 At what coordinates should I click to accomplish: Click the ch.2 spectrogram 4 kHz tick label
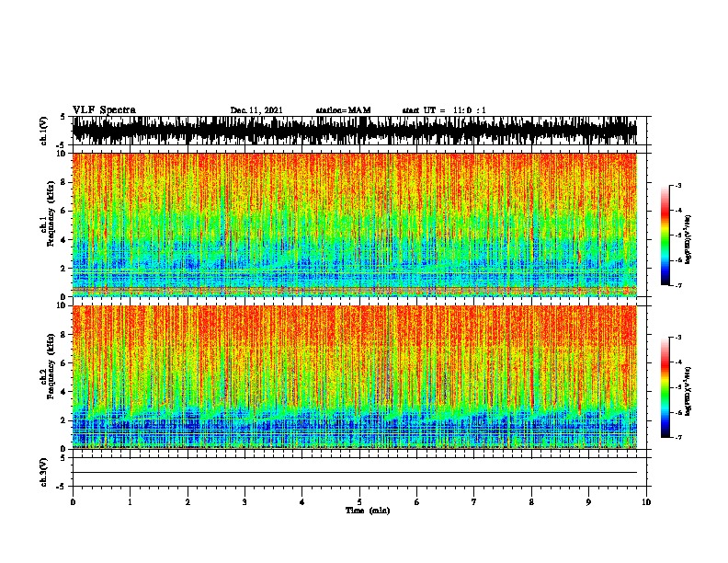(64, 392)
